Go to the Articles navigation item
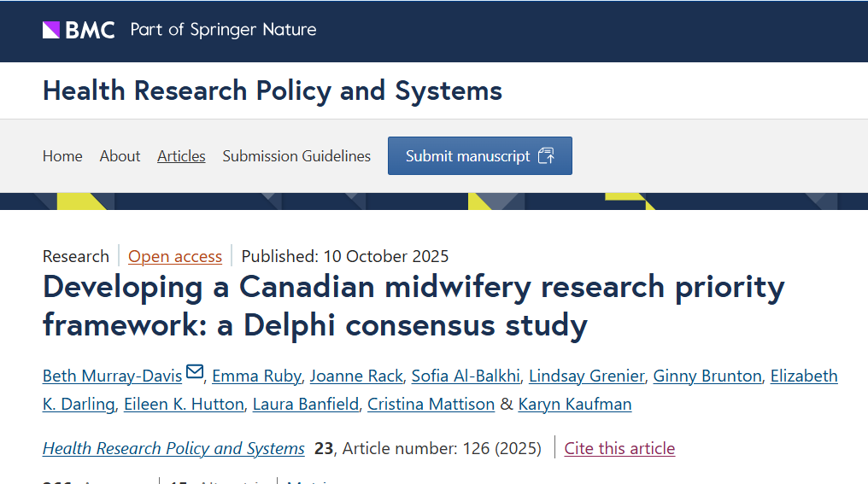 pyautogui.click(x=181, y=156)
